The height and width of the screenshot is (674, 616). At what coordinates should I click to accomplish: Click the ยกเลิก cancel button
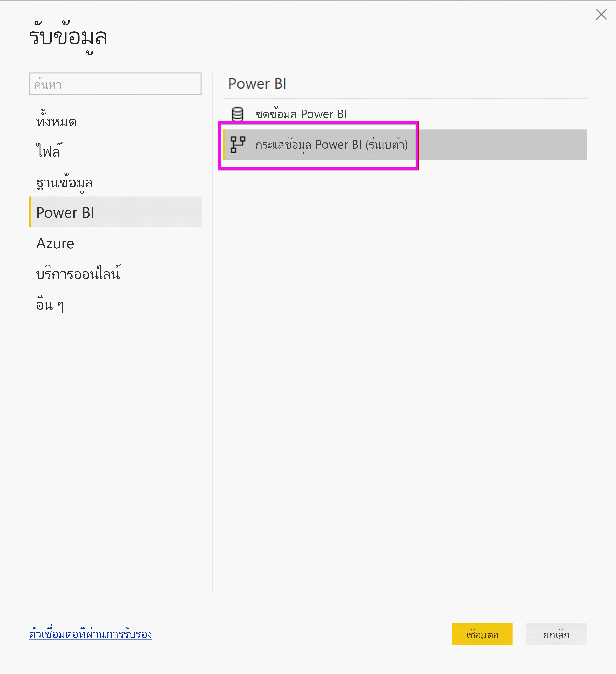point(556,634)
